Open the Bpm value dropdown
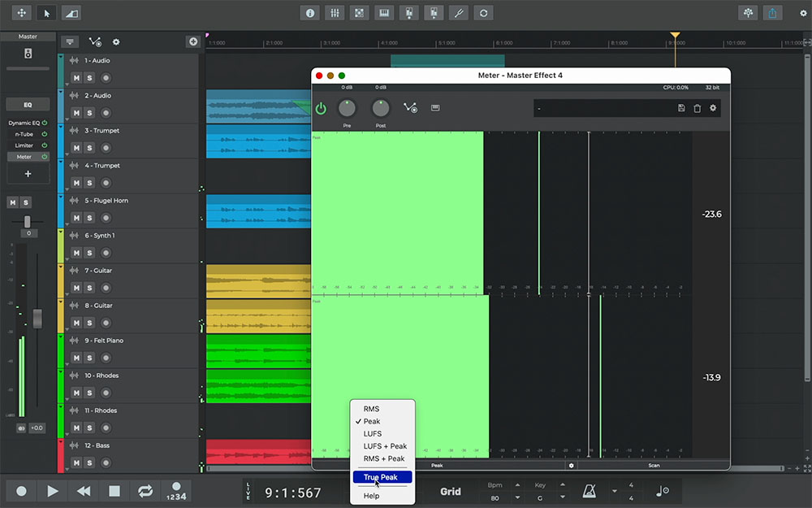Image resolution: width=812 pixels, height=508 pixels. [495, 498]
